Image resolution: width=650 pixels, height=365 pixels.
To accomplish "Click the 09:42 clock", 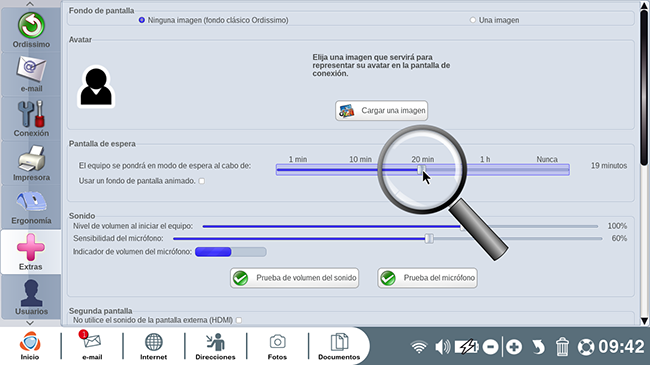I will click(621, 347).
